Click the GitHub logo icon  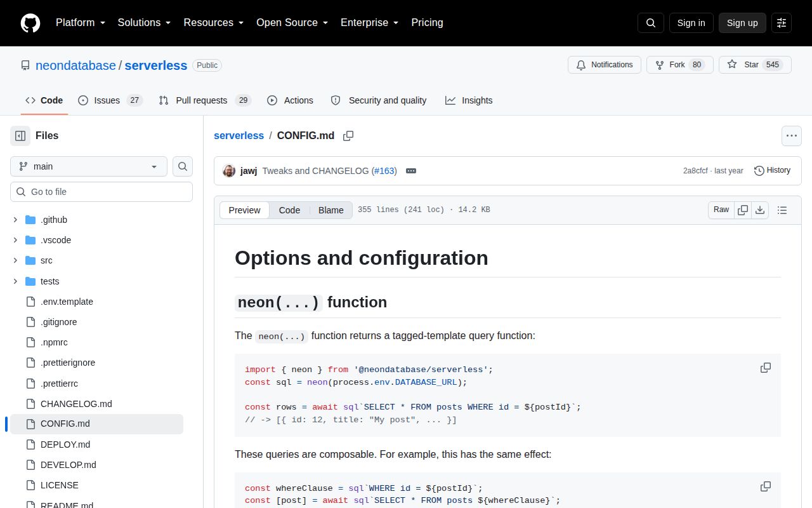[x=30, y=23]
